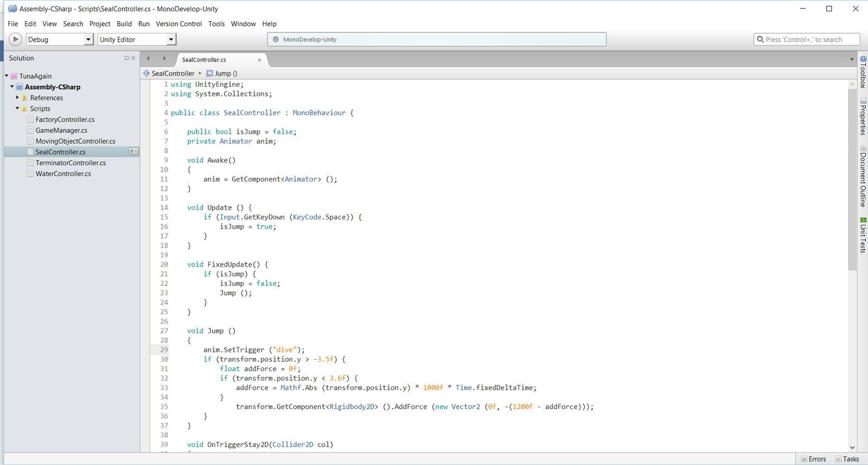Close the SealController.cs tab
Screen dimensions: 868x465
click(259, 60)
